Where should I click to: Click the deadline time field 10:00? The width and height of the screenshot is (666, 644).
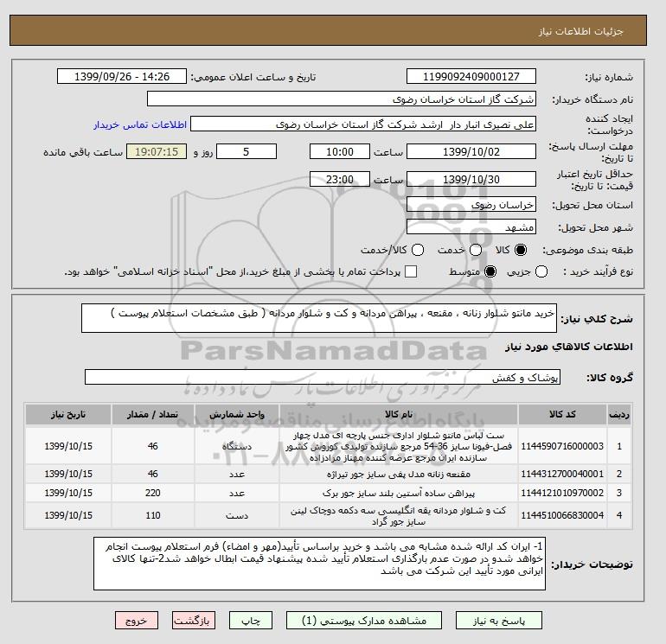[340, 151]
